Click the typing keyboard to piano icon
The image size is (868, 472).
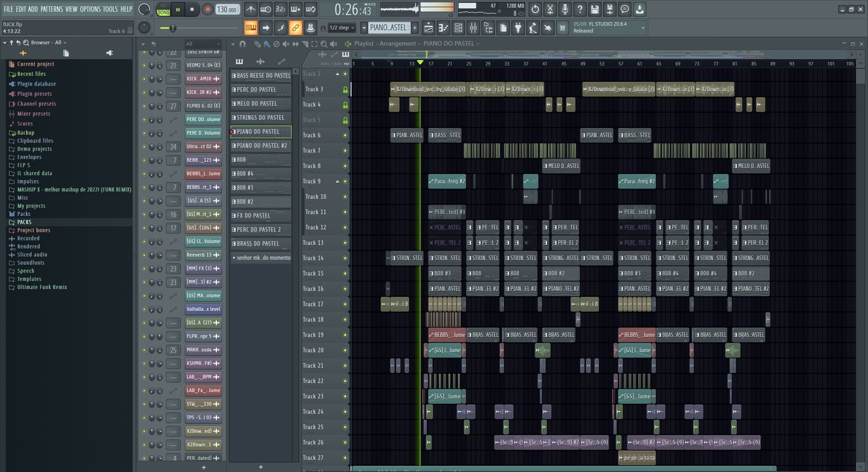[x=251, y=28]
